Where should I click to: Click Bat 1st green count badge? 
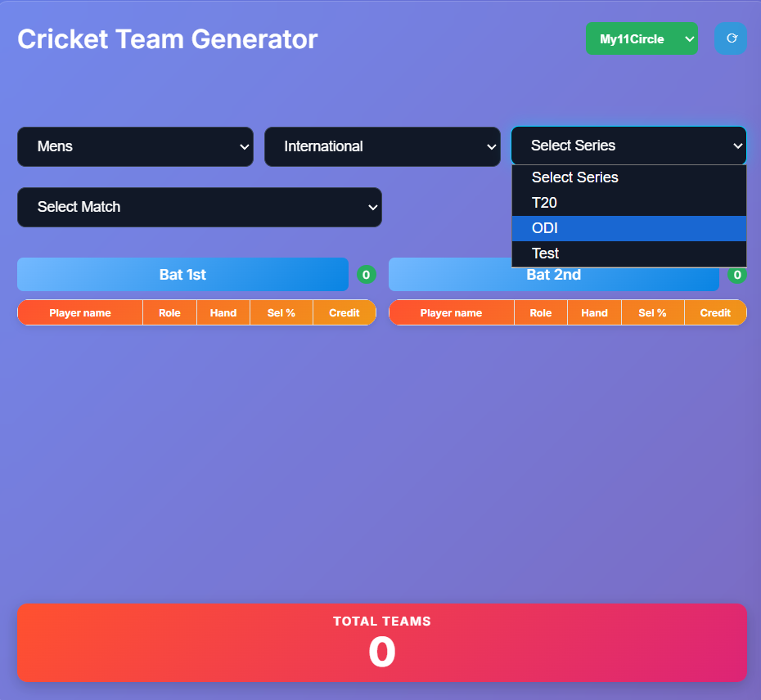[367, 275]
